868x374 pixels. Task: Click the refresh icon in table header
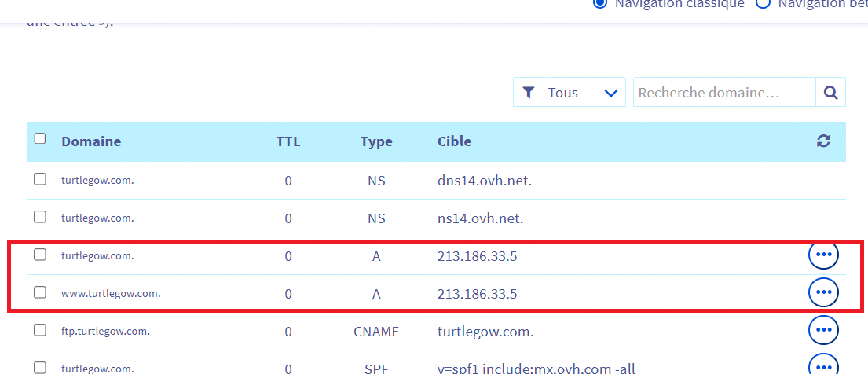823,141
